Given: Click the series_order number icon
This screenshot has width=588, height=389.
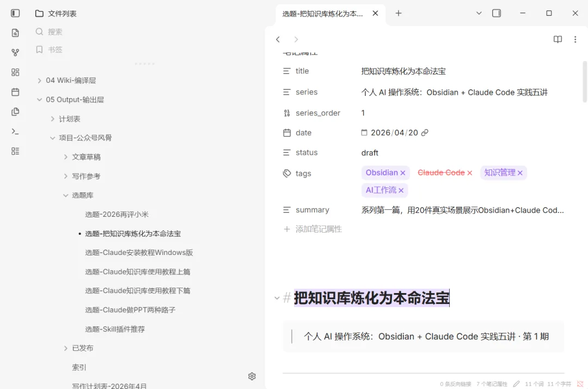Looking at the screenshot, I should (x=287, y=113).
